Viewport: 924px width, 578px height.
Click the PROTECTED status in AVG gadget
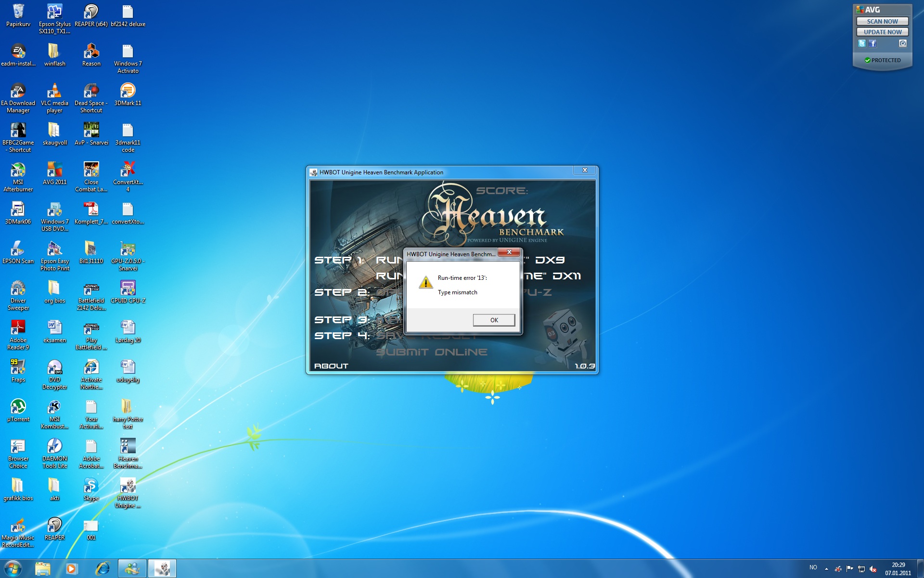click(x=882, y=60)
